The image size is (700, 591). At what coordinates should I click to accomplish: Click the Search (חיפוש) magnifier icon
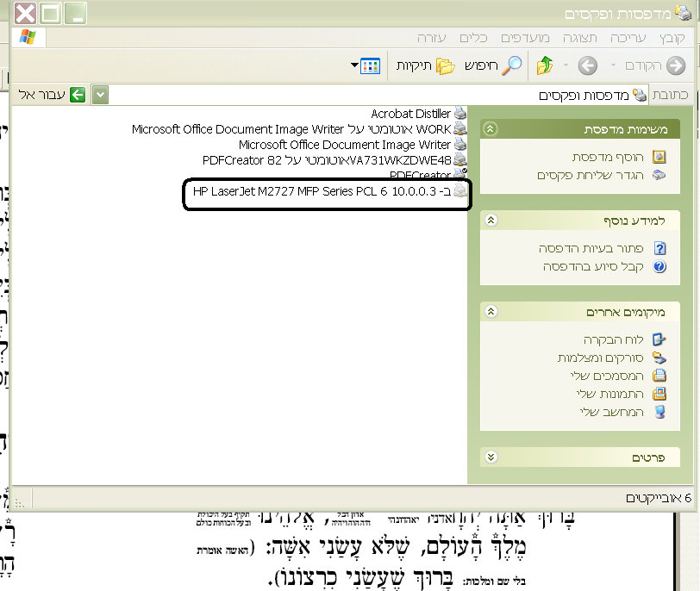(512, 65)
